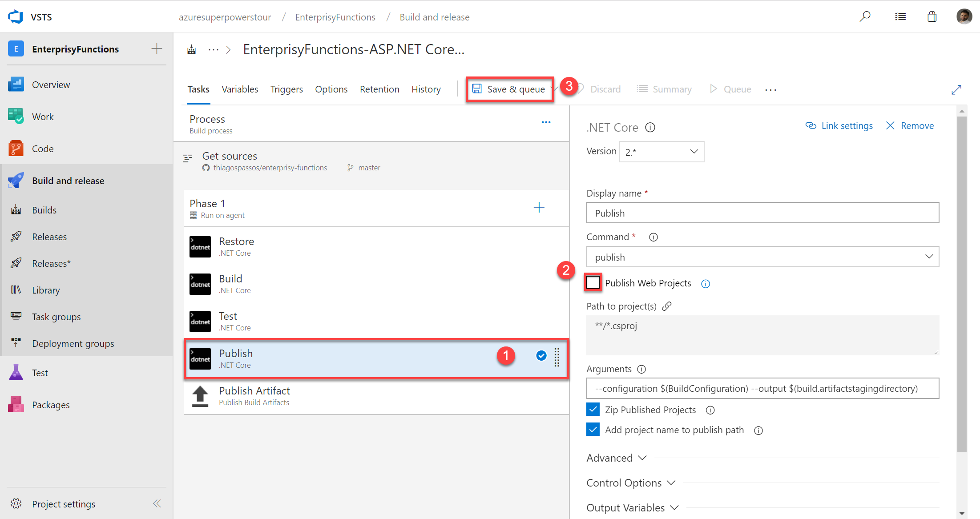980x519 pixels.
Task: Open Save & queue dropdown arrow
Action: click(x=556, y=89)
